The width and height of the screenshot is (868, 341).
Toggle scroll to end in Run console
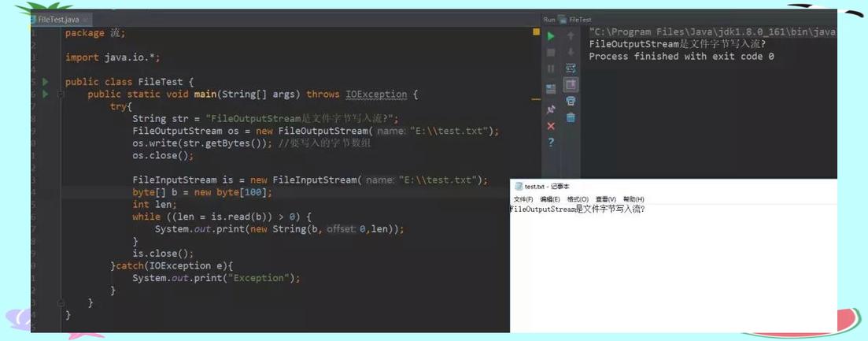pyautogui.click(x=571, y=85)
